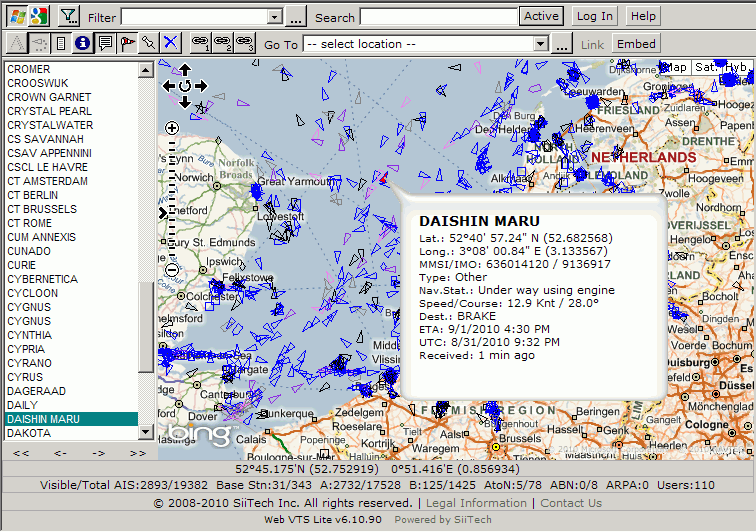Switch to the Google map provider icon
Screen dimensions: 756x532
pyautogui.click(x=39, y=16)
